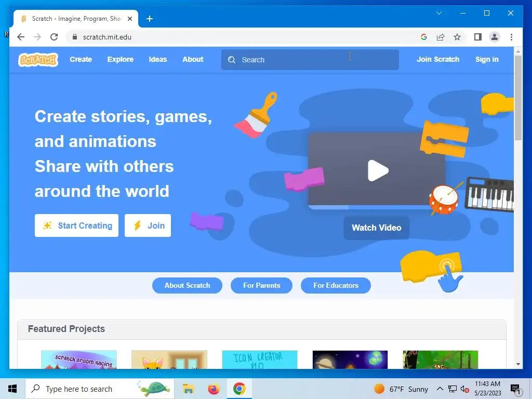The height and width of the screenshot is (399, 532).
Task: Show hidden system tray icons
Action: click(440, 389)
